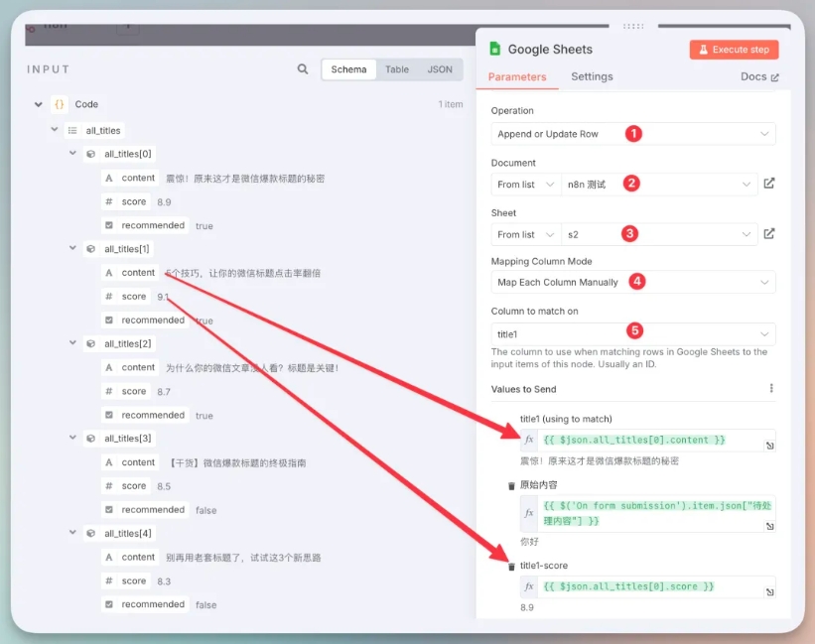Collapse the all_titles[4] item
The image size is (815, 644).
72,532
